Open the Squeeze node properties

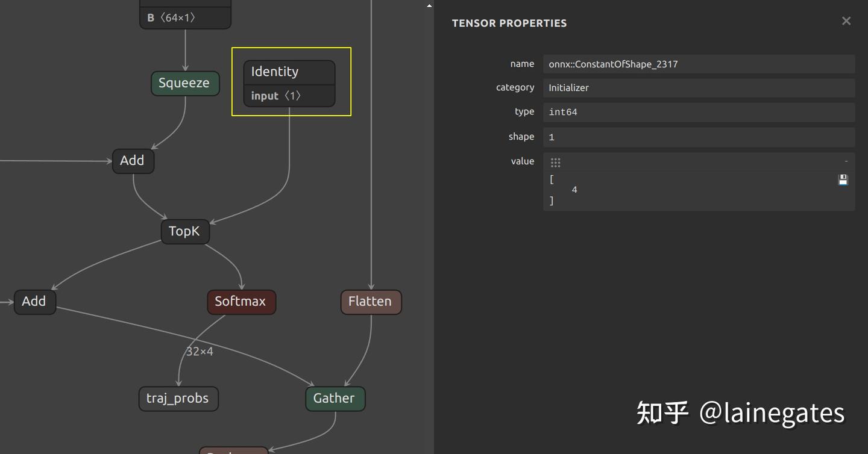[185, 83]
